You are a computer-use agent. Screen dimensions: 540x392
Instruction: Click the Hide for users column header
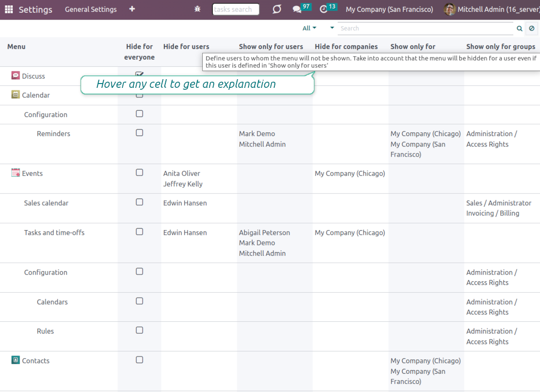point(186,46)
